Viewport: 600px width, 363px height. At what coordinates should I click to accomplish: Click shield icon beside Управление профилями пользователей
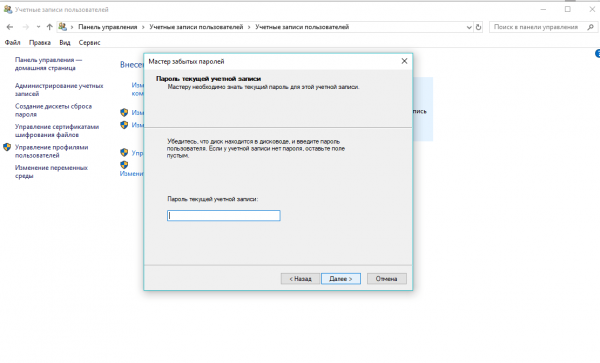pyautogui.click(x=7, y=147)
